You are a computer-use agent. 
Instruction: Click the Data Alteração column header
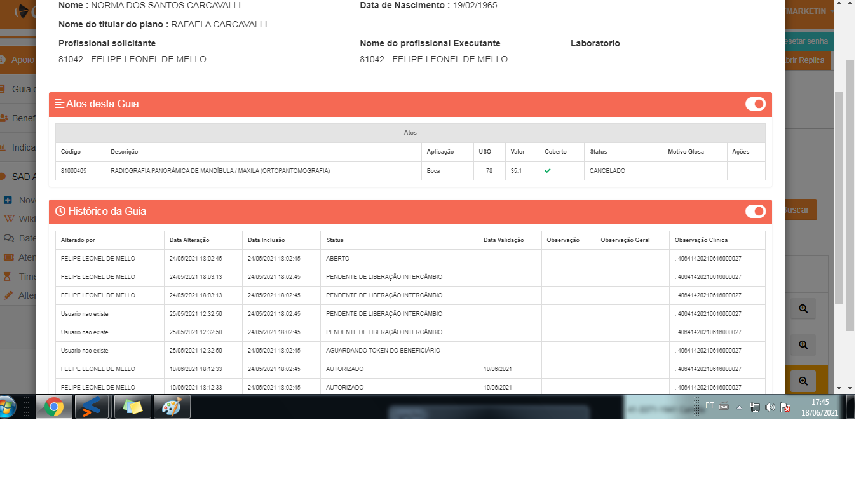(189, 240)
